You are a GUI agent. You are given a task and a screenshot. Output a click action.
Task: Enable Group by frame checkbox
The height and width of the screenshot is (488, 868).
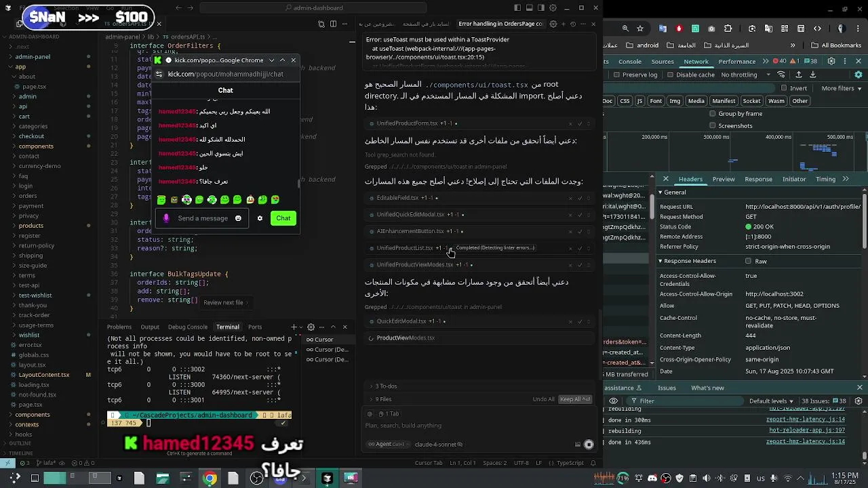pyautogui.click(x=712, y=114)
